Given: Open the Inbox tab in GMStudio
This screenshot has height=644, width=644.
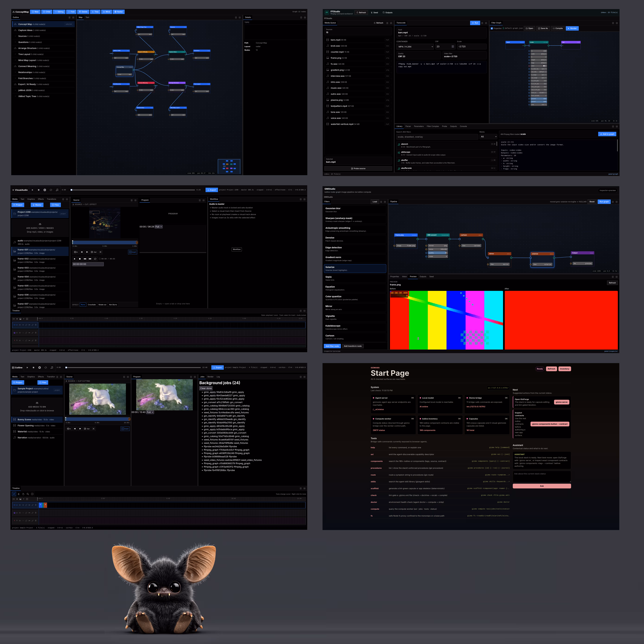Looking at the screenshot, I should pos(404,277).
